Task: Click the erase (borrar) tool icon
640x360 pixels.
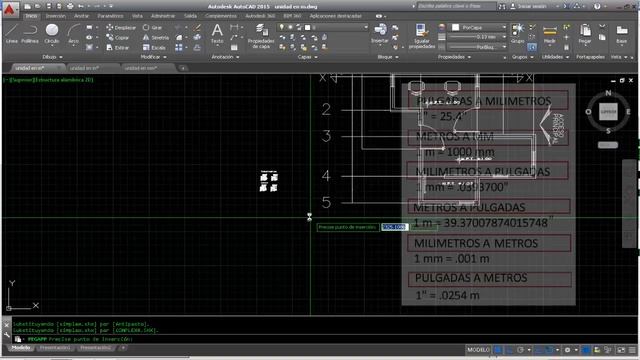Action: click(x=197, y=27)
